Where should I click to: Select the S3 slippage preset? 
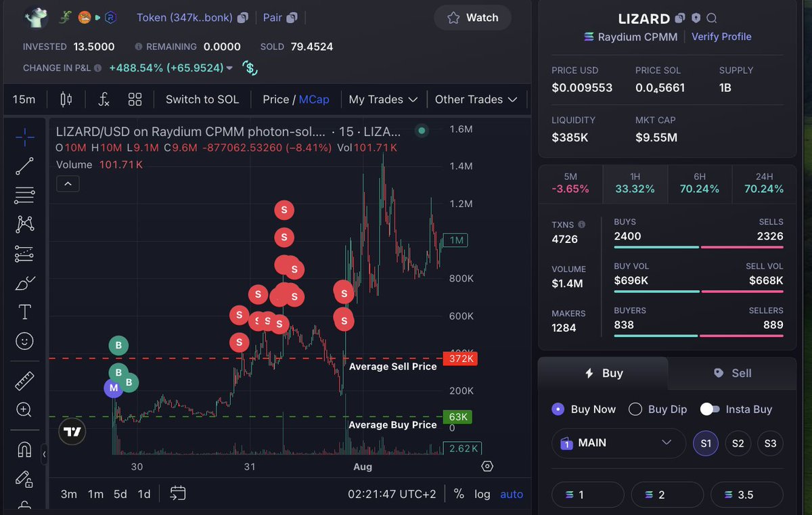point(770,443)
